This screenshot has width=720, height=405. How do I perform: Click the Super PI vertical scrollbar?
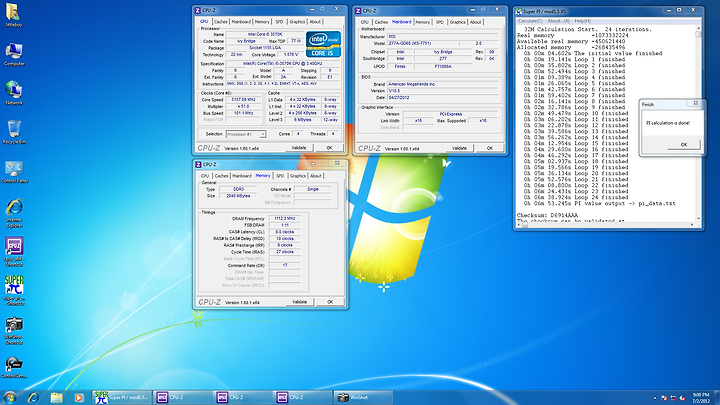pos(698,124)
